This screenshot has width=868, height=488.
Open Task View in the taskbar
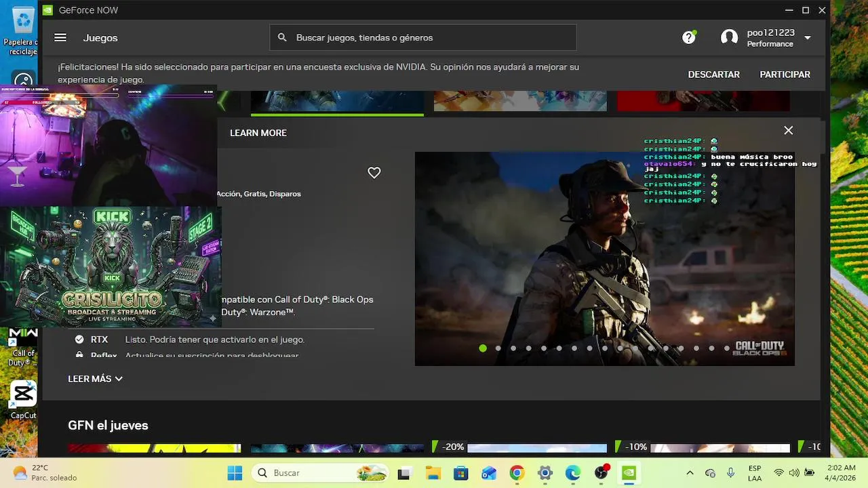tap(404, 473)
